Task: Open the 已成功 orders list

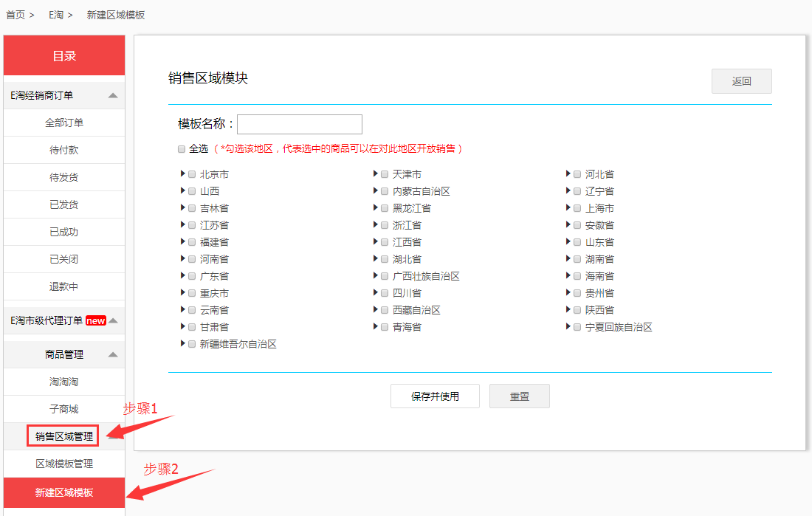Action: click(64, 232)
